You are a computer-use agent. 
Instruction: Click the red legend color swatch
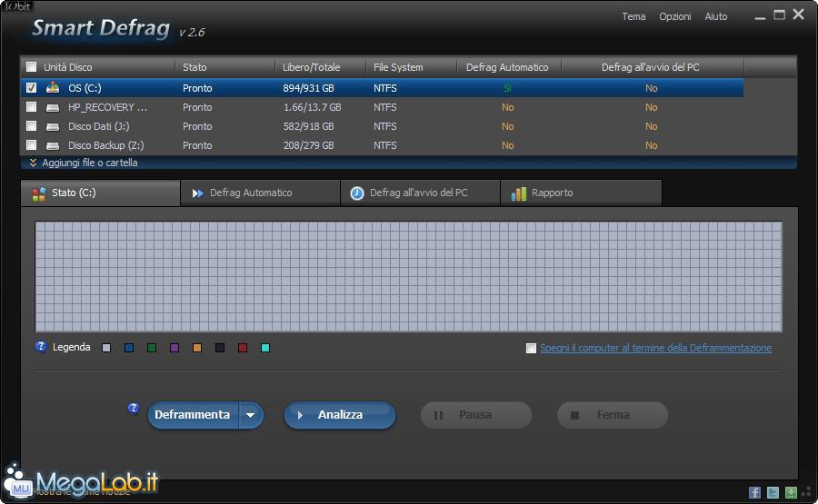243,348
